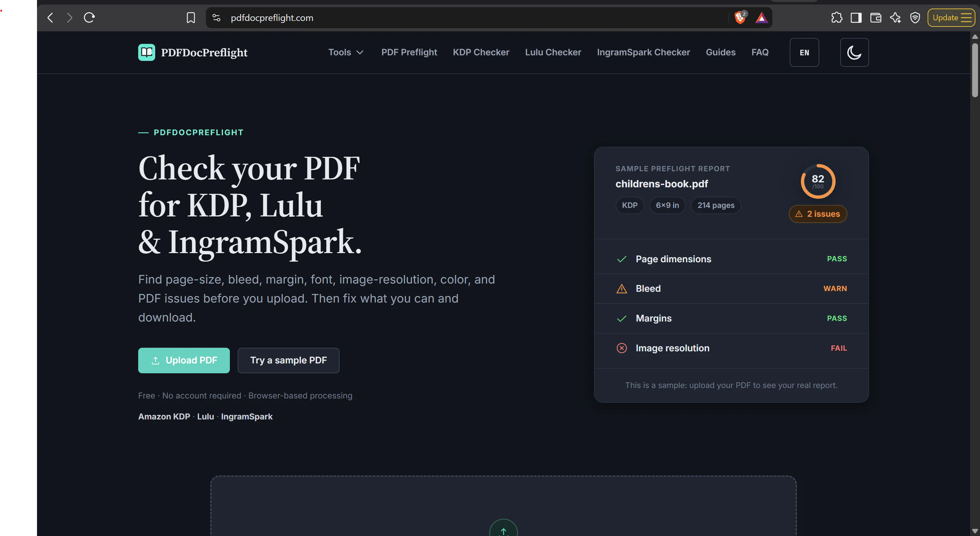This screenshot has width=980, height=536.
Task: Click the 6×9 in tag chip
Action: click(x=667, y=205)
